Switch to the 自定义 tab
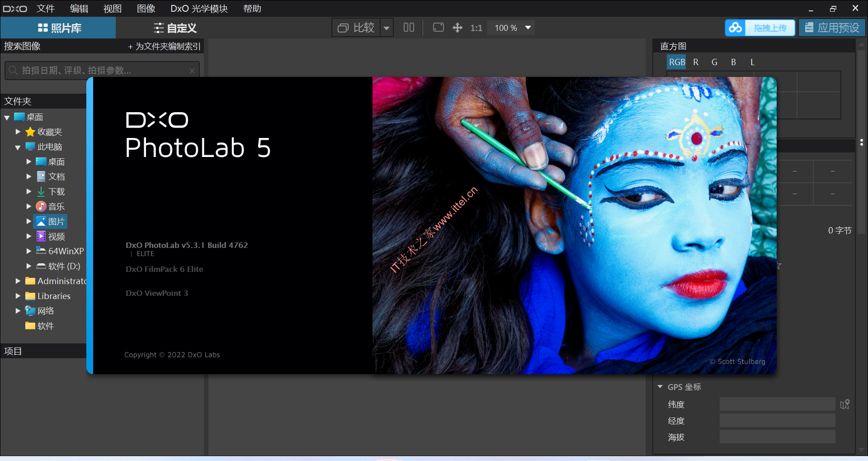Screen dimensions: 868x461 tap(175, 28)
